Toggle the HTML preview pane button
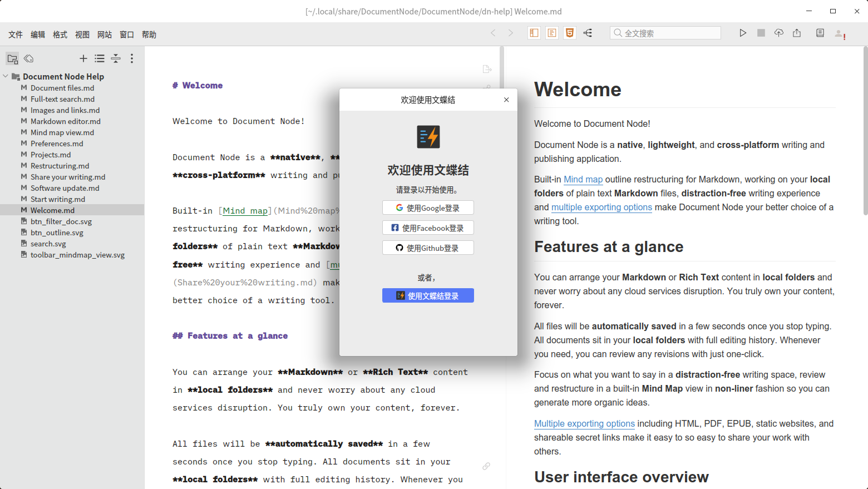Viewport: 868px width, 489px height. pyautogui.click(x=570, y=33)
